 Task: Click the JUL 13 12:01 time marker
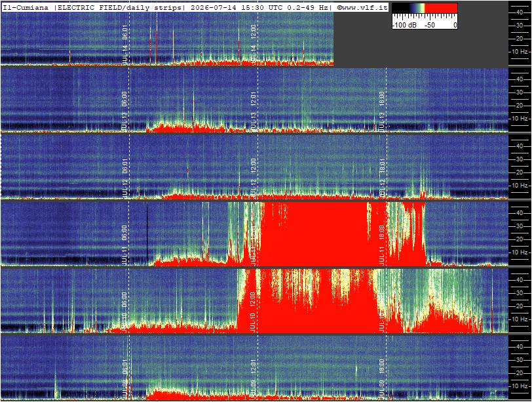254,111
